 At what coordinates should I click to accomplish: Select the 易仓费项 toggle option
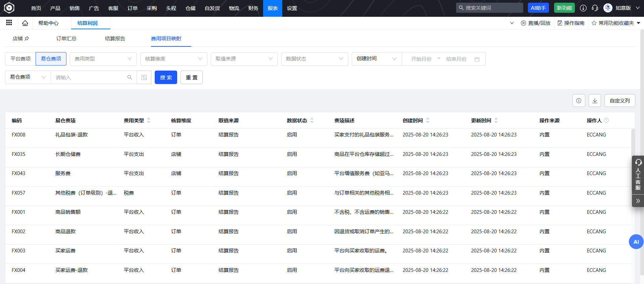point(51,59)
